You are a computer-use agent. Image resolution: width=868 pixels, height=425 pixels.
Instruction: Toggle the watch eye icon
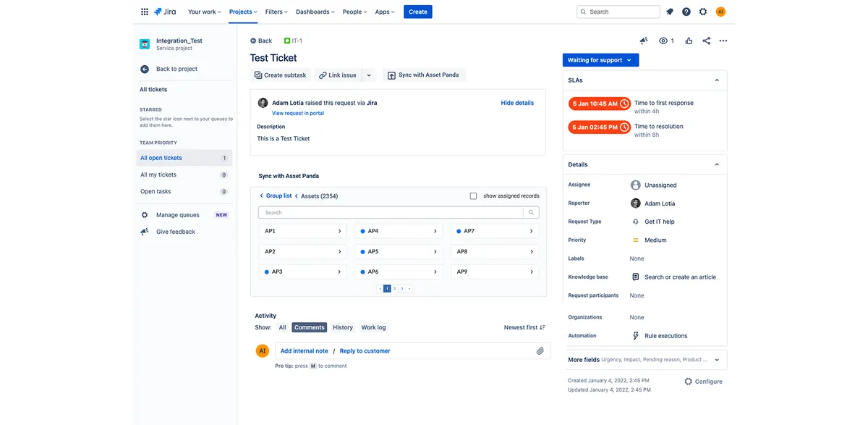(663, 41)
